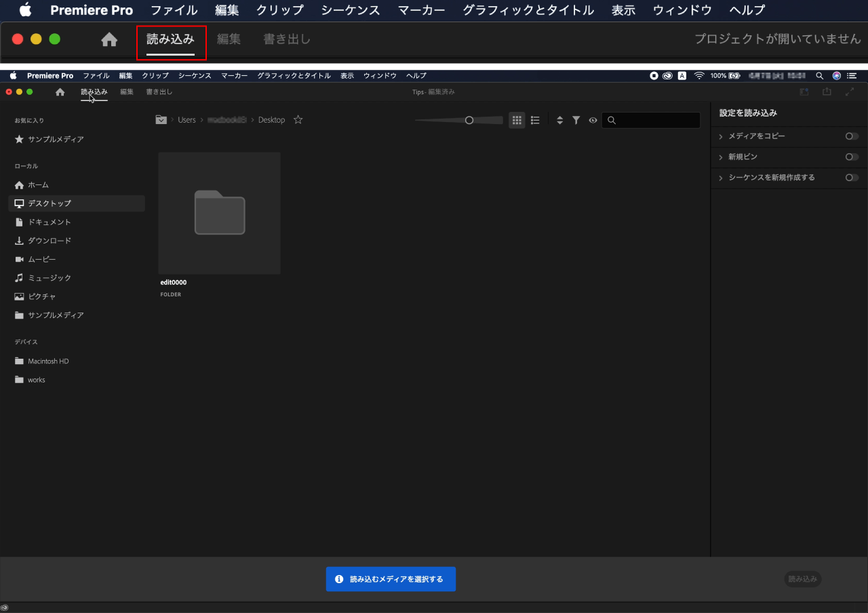
Task: Toggle eye icon to show hidden files
Action: click(x=593, y=120)
